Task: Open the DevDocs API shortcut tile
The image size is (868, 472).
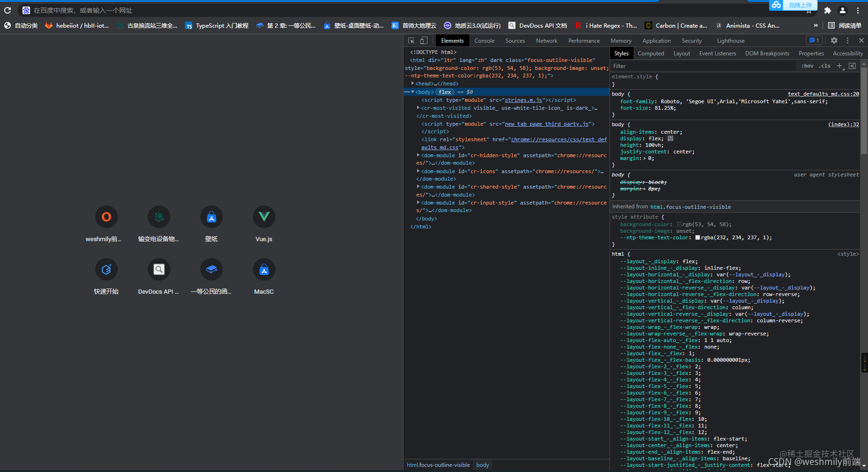Action: tap(159, 276)
